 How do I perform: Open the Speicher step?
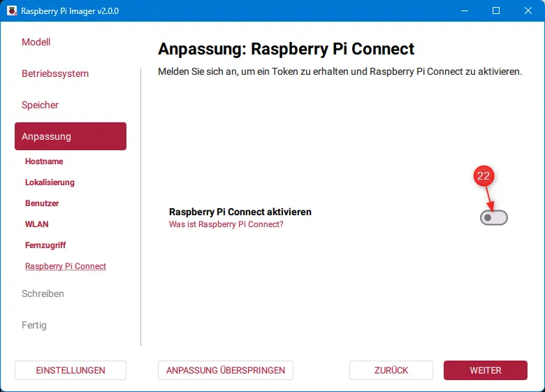(x=41, y=105)
